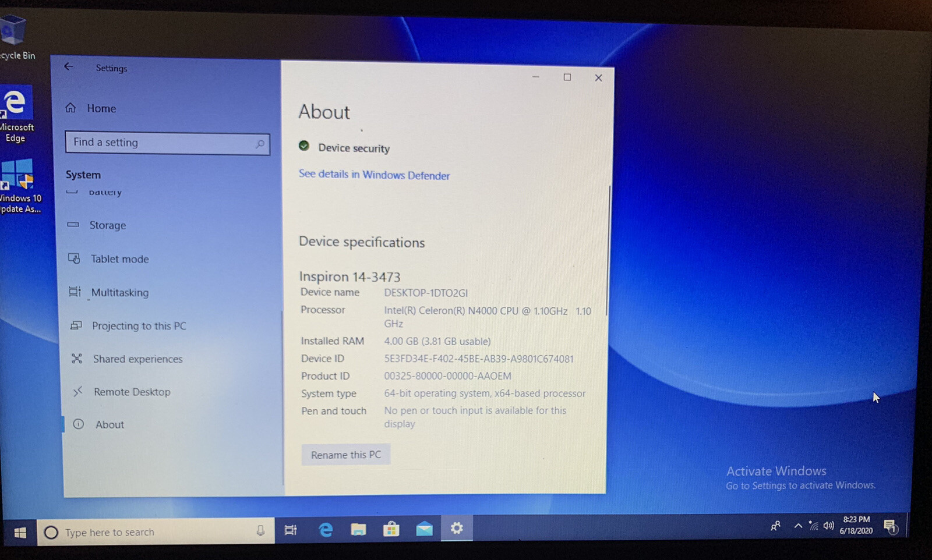Open the volume speaker tray icon
This screenshot has height=560, width=932.
point(828,526)
